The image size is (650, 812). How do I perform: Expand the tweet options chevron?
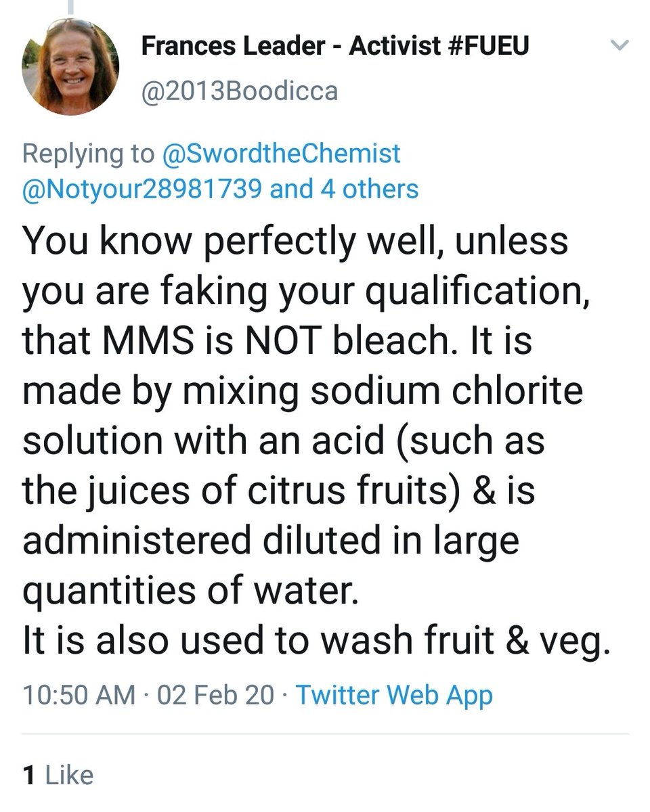(x=620, y=46)
